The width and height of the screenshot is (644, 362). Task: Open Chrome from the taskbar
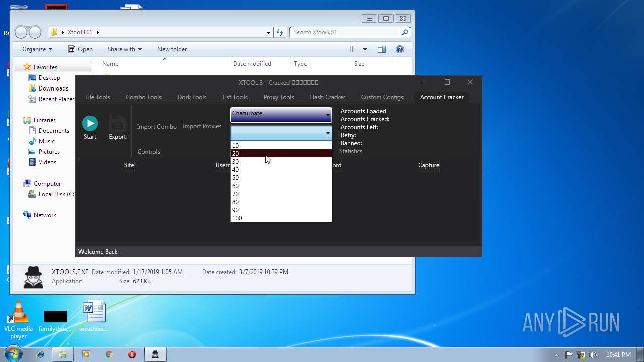click(109, 354)
